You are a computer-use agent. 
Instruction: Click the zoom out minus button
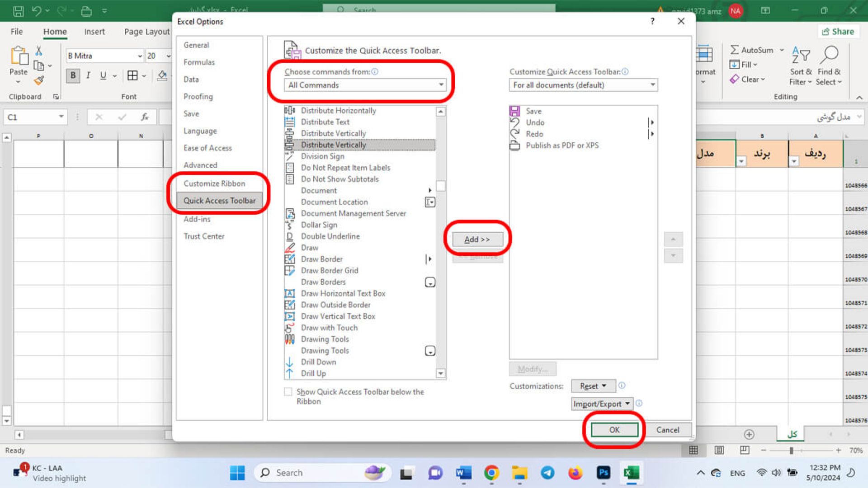(x=764, y=450)
